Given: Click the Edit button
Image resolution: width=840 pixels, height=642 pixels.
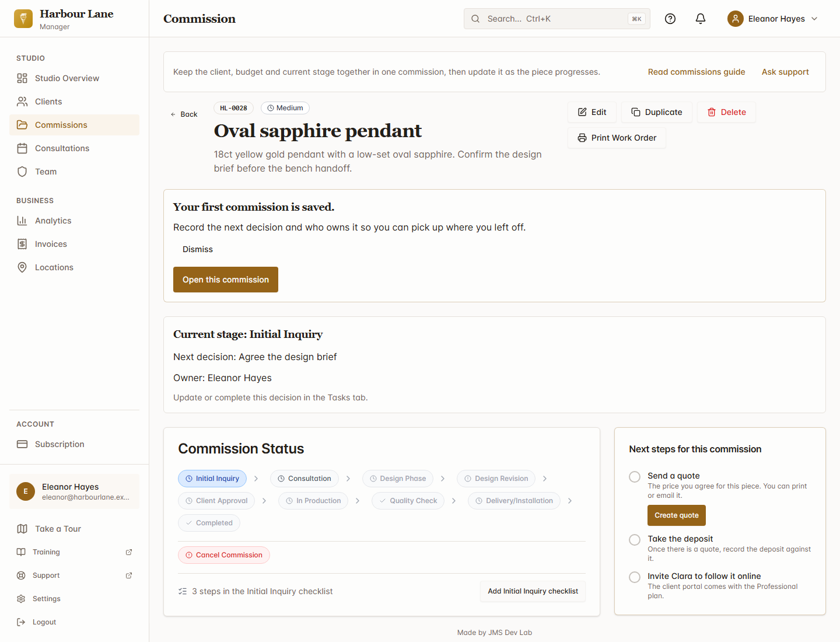Looking at the screenshot, I should 592,112.
